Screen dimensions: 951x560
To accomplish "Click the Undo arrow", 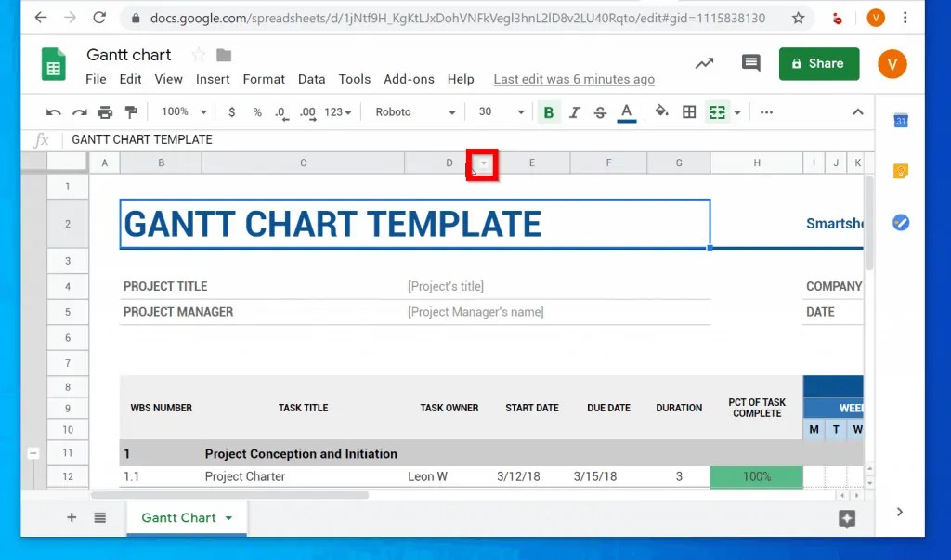I will point(53,111).
